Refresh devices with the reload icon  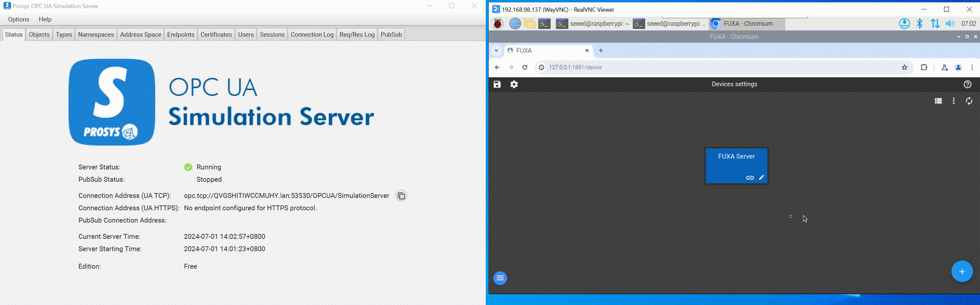(969, 101)
